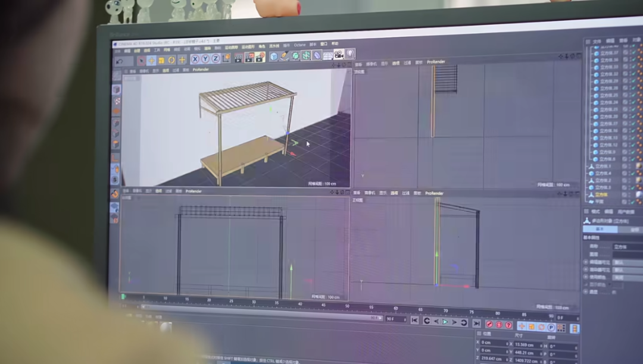This screenshot has height=364, width=643.
Task: Click the Undo arrow icon
Action: tap(119, 61)
